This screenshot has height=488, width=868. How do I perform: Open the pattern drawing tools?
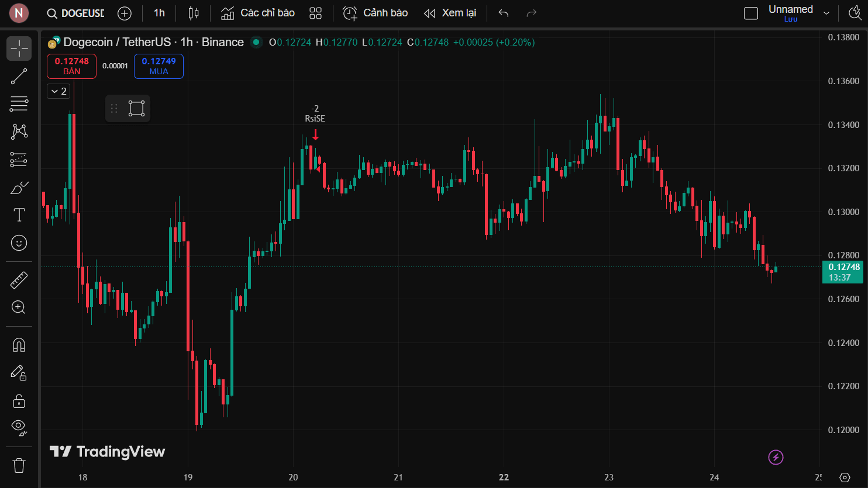19,131
